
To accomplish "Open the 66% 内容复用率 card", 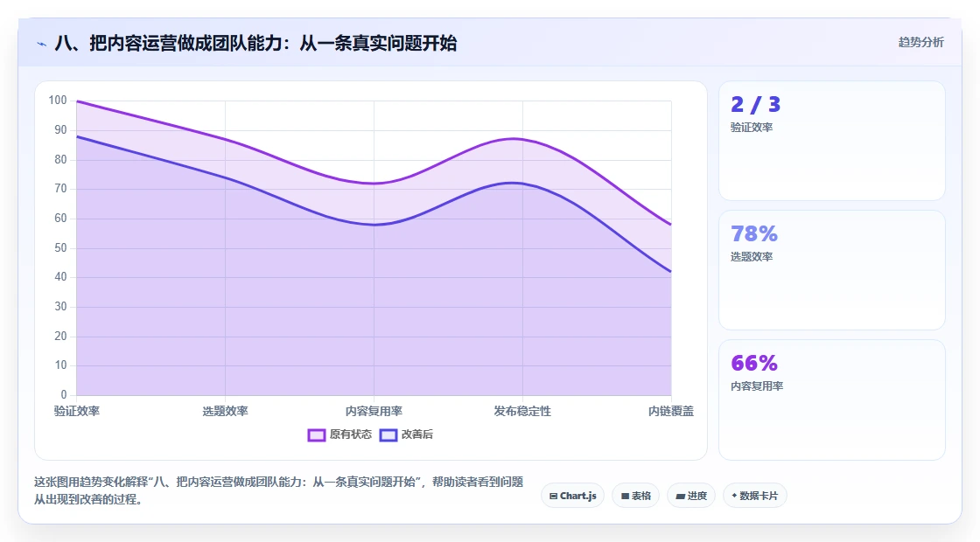I will [832, 400].
